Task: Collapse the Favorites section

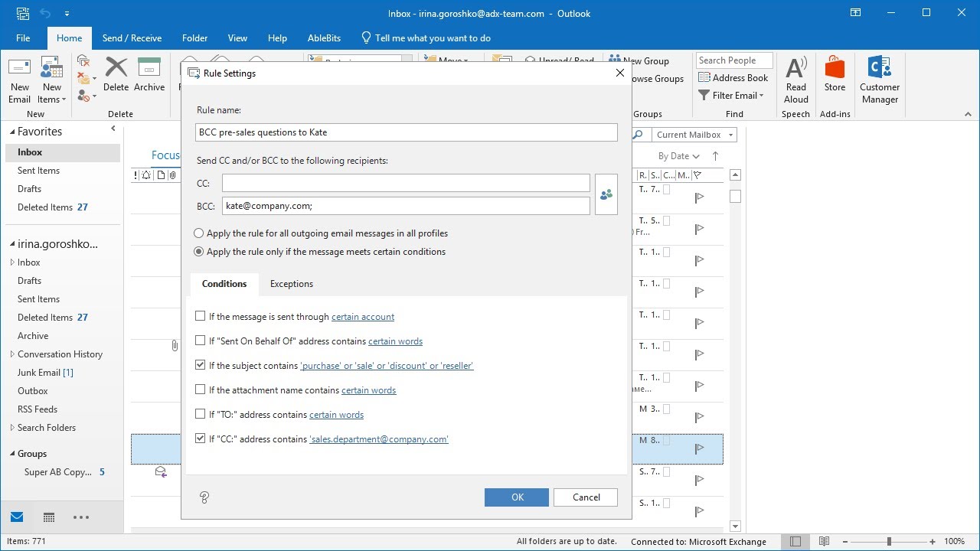Action: (11, 132)
